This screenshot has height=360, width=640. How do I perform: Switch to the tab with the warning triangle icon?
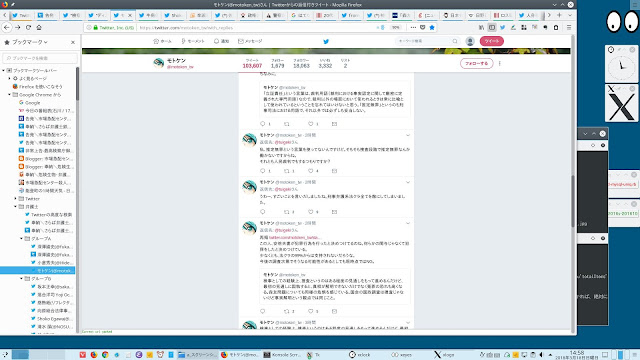[x=276, y=15]
